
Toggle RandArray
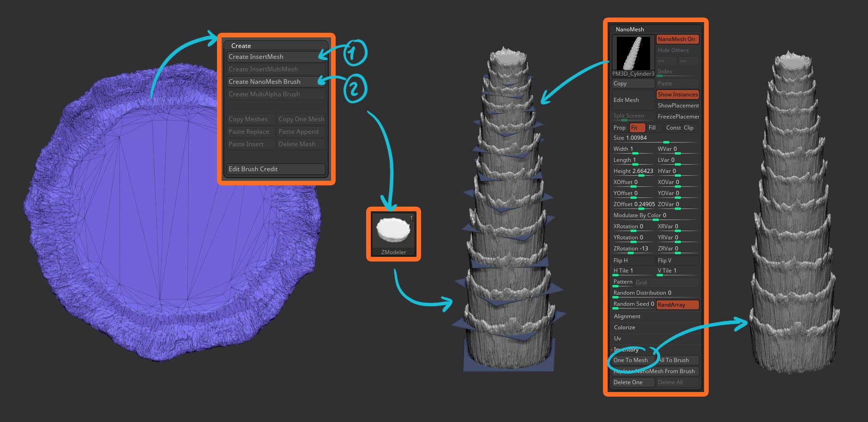(677, 305)
